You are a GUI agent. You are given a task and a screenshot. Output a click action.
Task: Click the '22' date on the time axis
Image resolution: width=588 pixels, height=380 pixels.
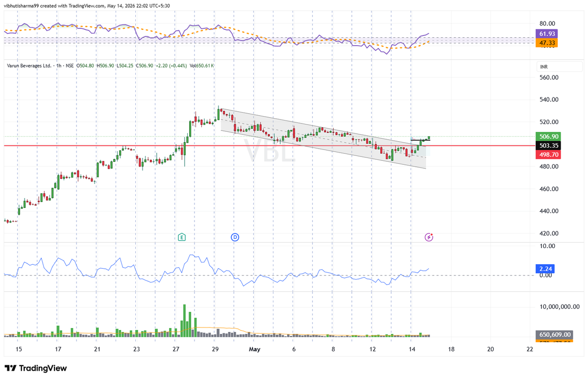(529, 350)
